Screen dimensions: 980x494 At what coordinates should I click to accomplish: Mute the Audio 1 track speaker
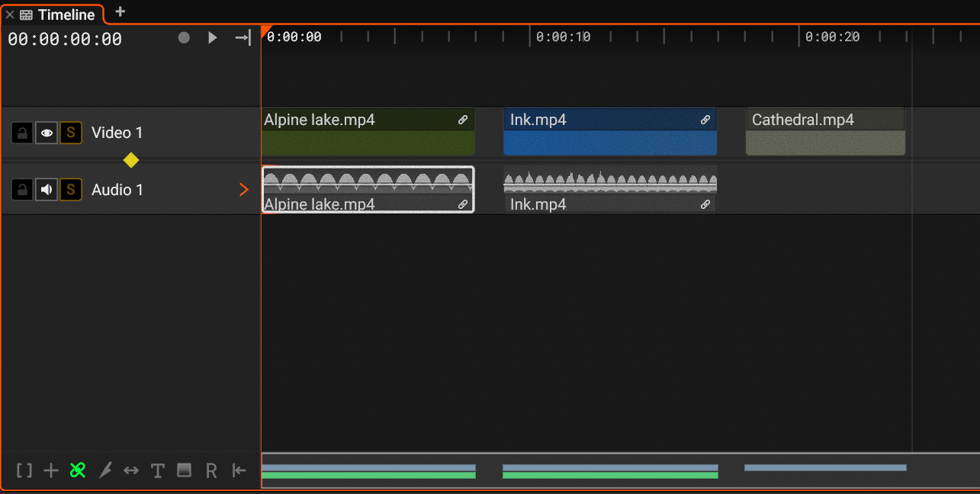pyautogui.click(x=47, y=189)
